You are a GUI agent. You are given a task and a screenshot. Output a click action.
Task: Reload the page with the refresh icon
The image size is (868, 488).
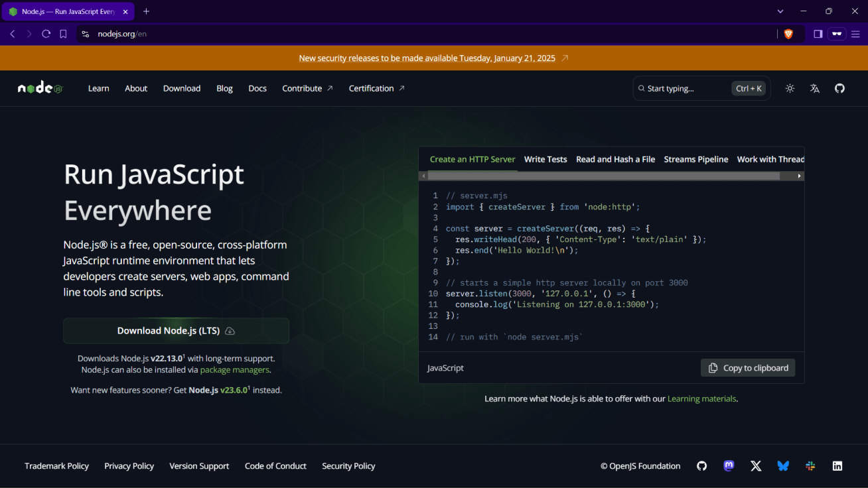46,34
